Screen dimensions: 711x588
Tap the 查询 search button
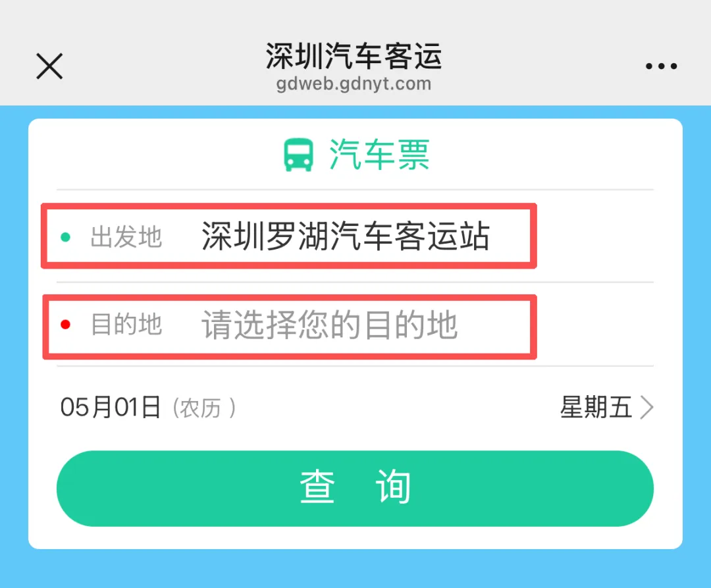tap(355, 489)
